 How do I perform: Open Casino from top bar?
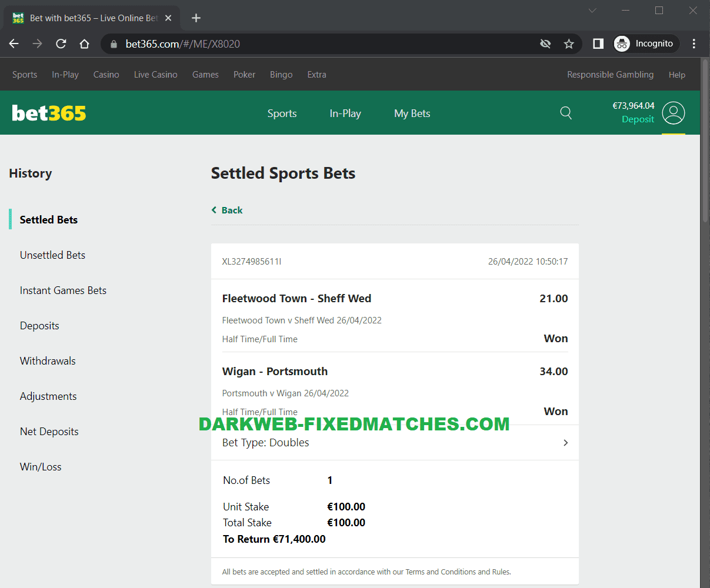click(x=106, y=75)
